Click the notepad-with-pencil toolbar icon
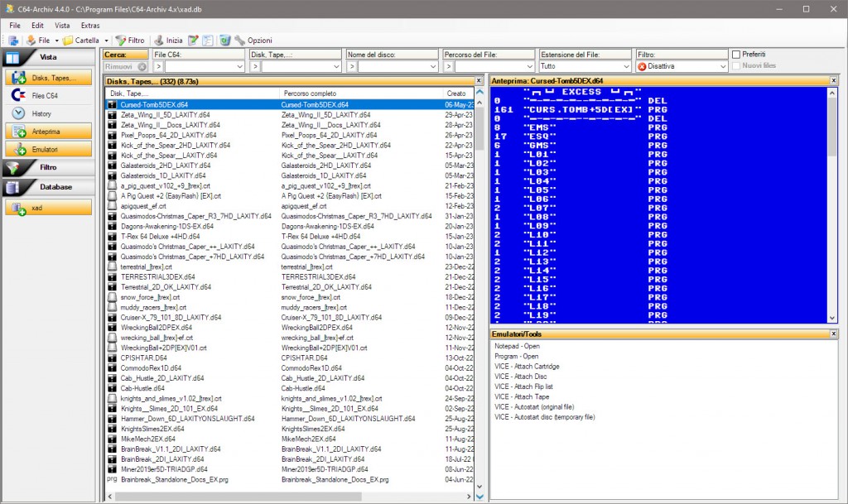Screen dimensions: 848x504 (x=193, y=41)
